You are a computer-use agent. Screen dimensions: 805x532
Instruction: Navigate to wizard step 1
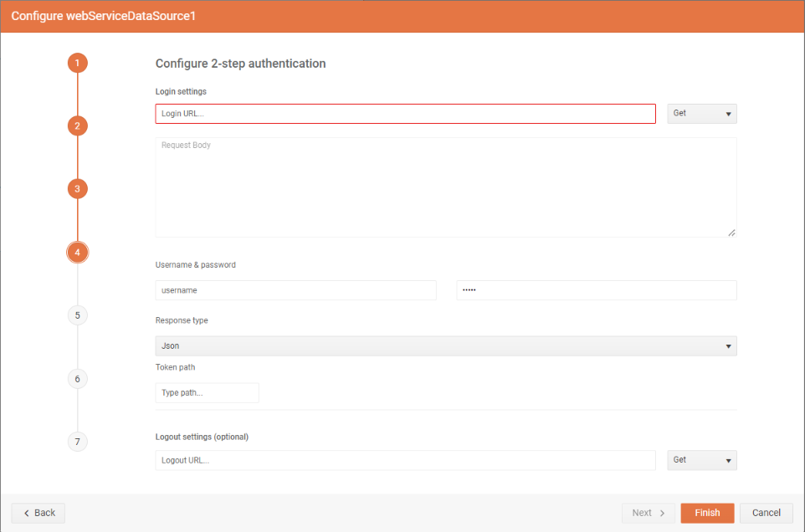77,63
